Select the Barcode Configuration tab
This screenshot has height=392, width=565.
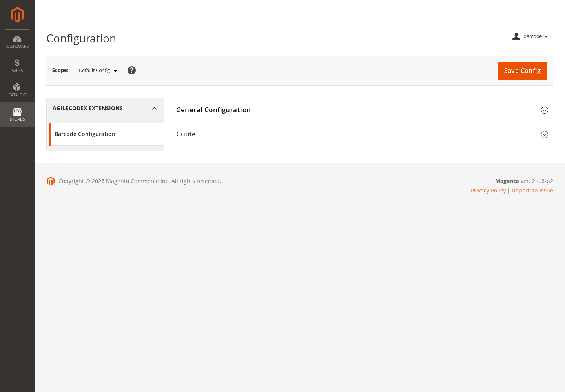(x=107, y=134)
